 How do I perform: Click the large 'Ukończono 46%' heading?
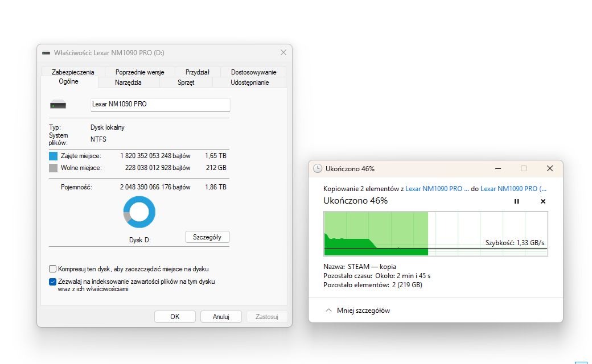click(355, 201)
